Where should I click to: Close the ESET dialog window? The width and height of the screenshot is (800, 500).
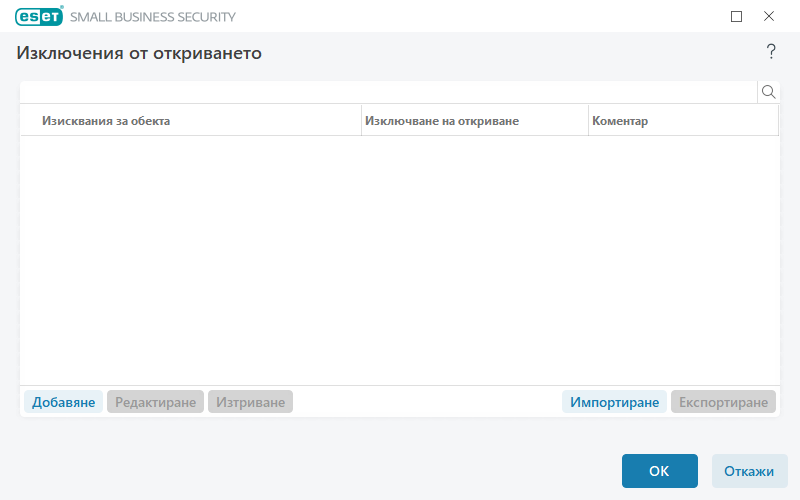pos(769,16)
